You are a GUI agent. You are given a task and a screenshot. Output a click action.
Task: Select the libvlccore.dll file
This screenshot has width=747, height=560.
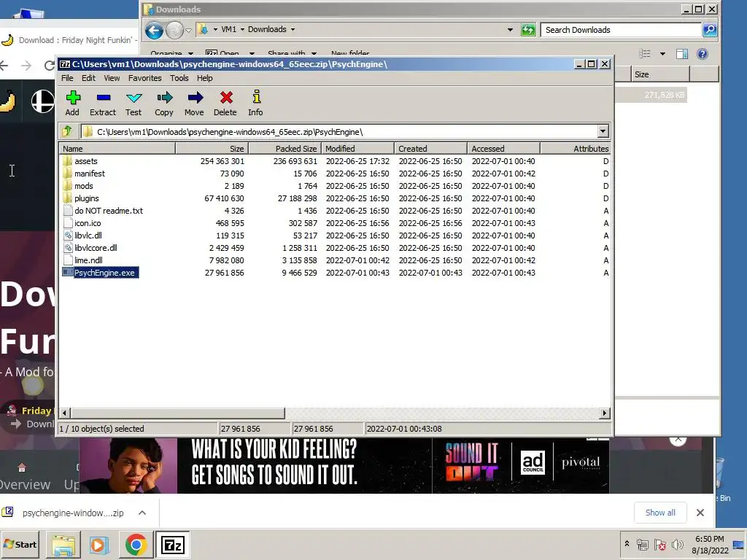pyautogui.click(x=96, y=248)
